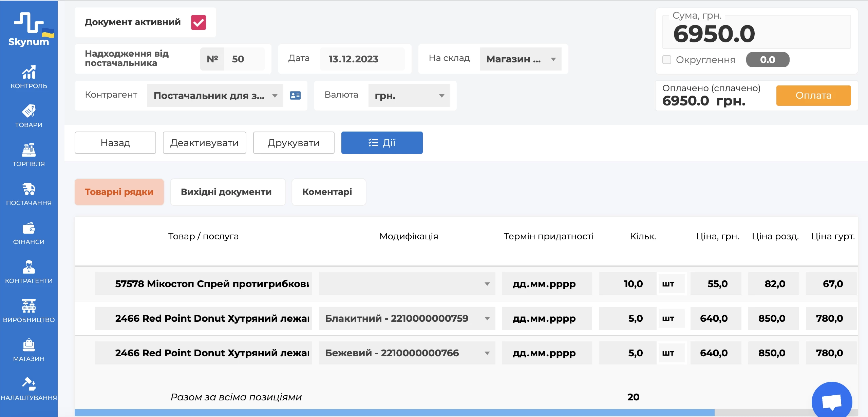Click quantity 10,0 in Мікостоп row
Viewport: 868px width, 417px height.
point(627,284)
